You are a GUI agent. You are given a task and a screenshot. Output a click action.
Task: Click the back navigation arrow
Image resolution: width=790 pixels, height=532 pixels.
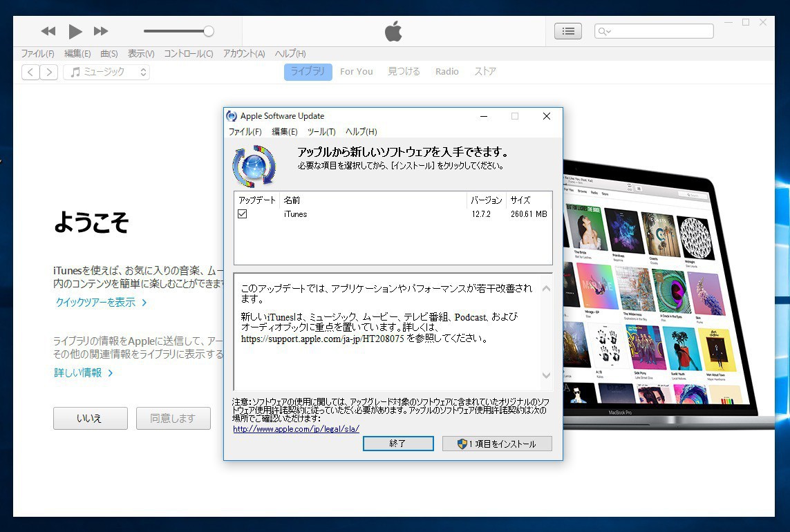click(x=30, y=72)
